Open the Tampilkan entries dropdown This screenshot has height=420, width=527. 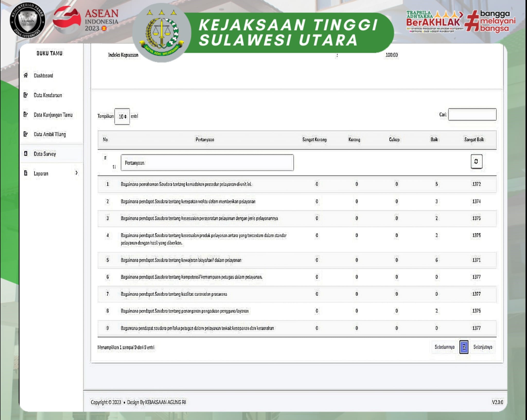click(x=122, y=116)
